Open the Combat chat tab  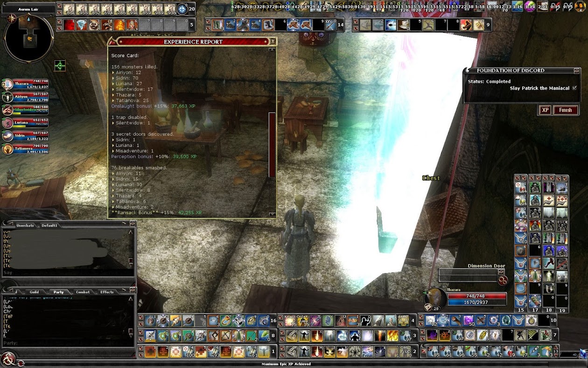click(83, 292)
